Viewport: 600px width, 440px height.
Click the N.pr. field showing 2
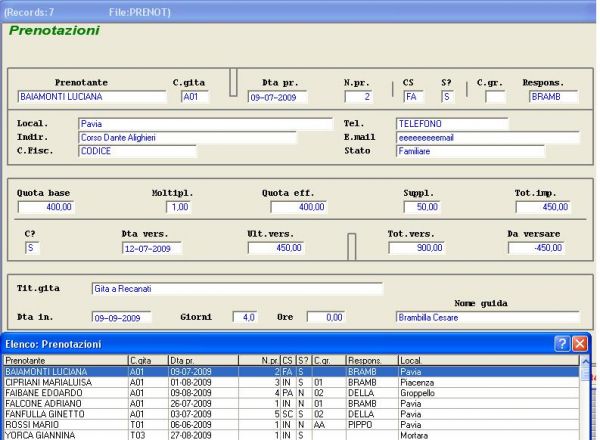pyautogui.click(x=358, y=97)
